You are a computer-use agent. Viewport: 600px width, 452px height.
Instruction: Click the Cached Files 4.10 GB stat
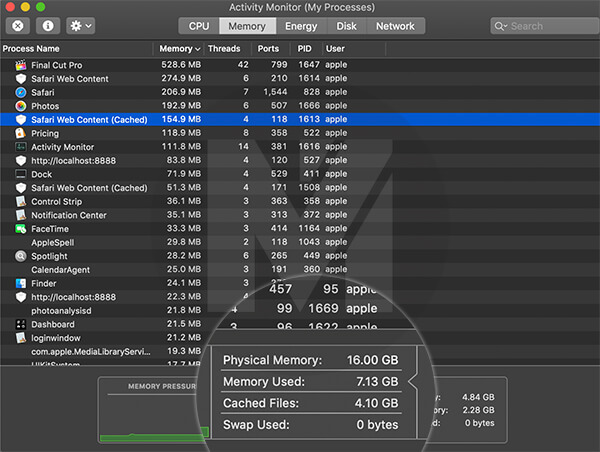(x=311, y=403)
